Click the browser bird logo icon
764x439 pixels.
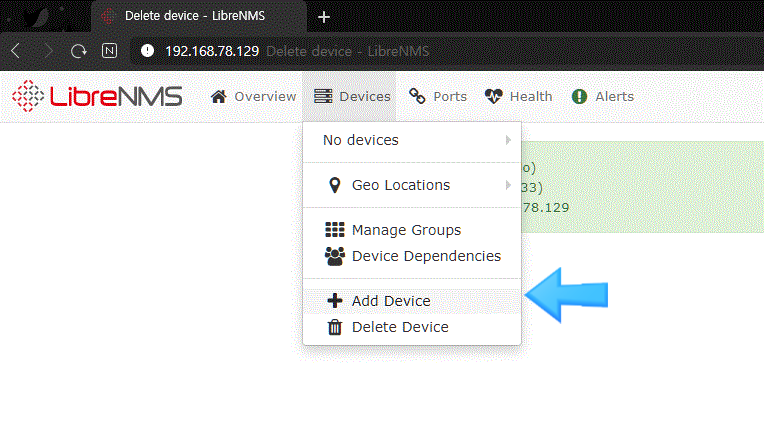[37, 18]
